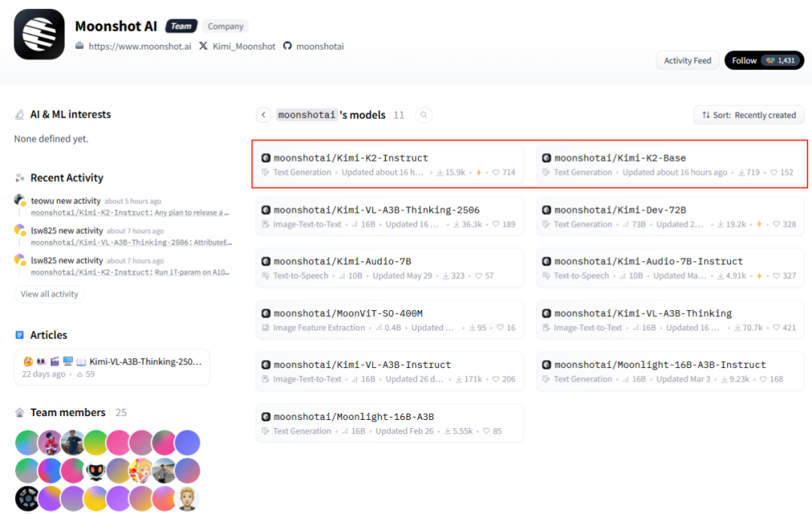Click teowu's avatar in Recent Activity

click(20, 200)
